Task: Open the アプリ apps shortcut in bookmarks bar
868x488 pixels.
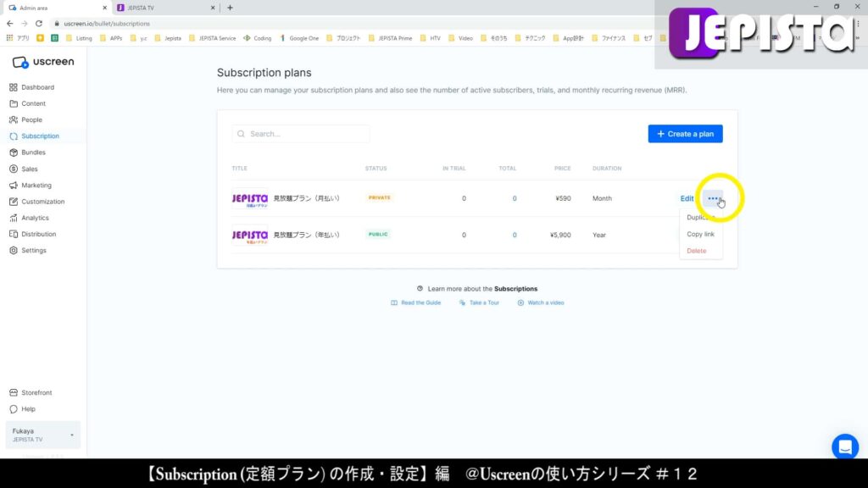Action: coord(18,38)
